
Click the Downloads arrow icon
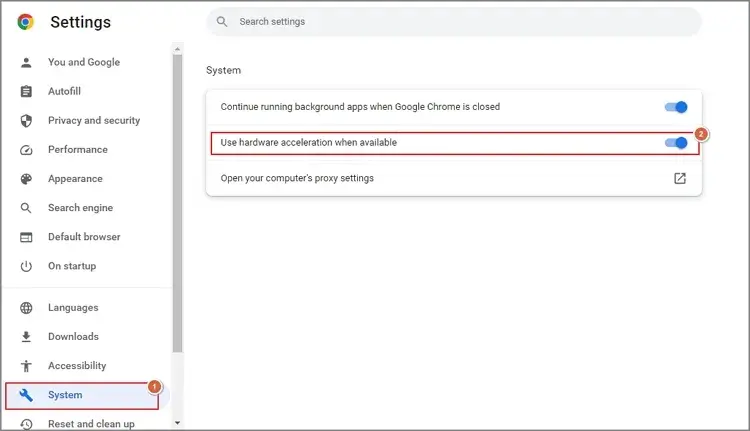click(x=26, y=337)
